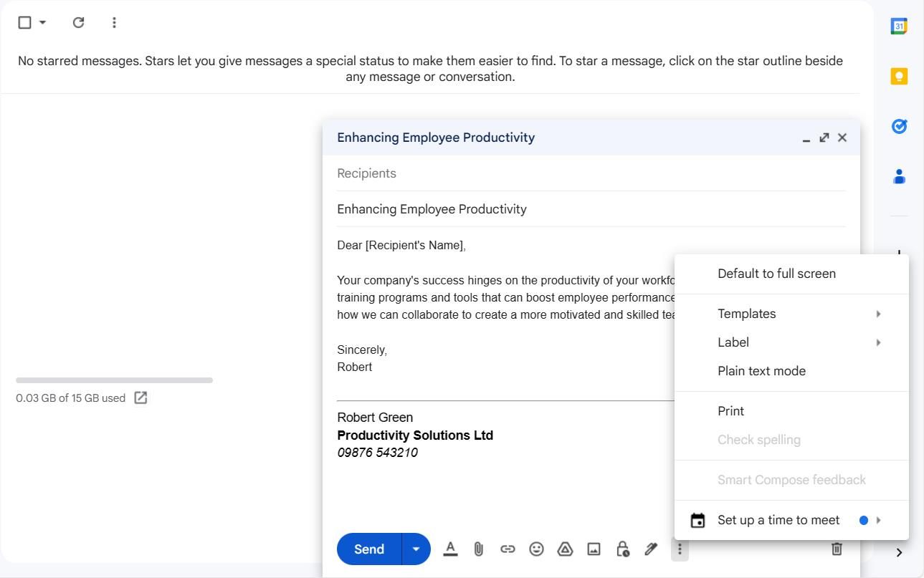Choose Print from the options menu
This screenshot has width=924, height=578.
tap(730, 411)
